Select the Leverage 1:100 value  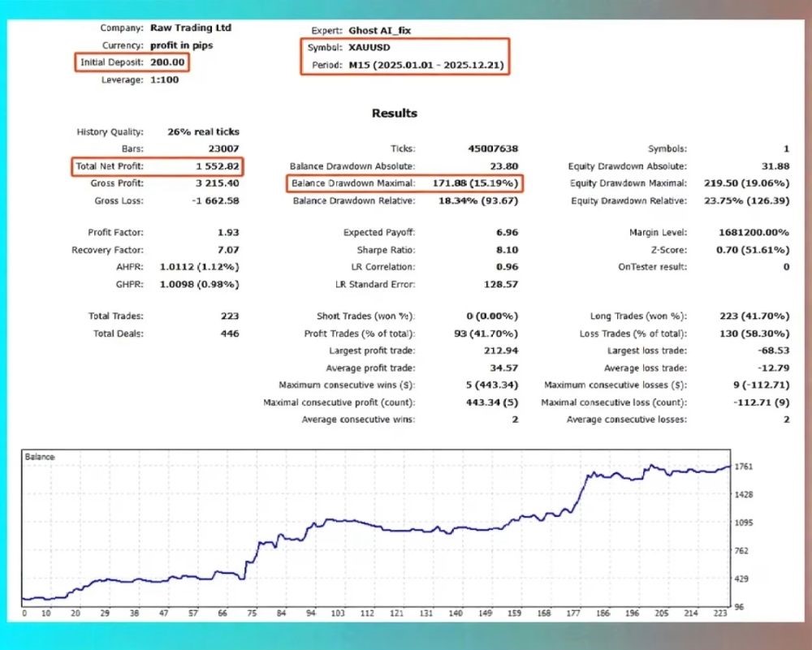tap(165, 80)
